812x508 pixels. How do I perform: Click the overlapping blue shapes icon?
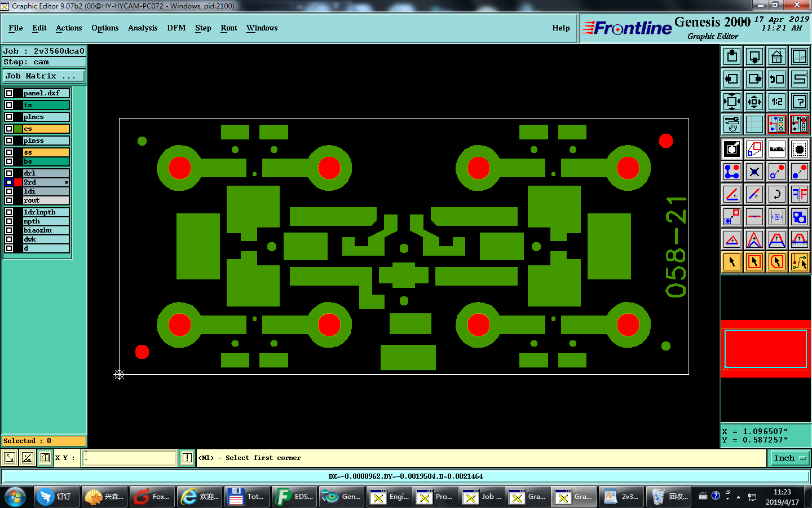[800, 217]
